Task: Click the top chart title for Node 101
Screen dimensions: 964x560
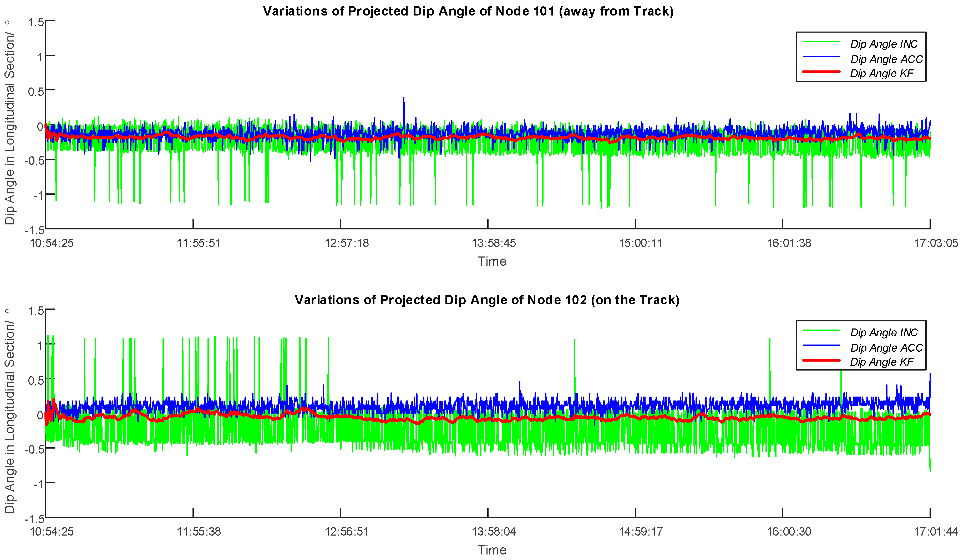Action: click(x=468, y=11)
